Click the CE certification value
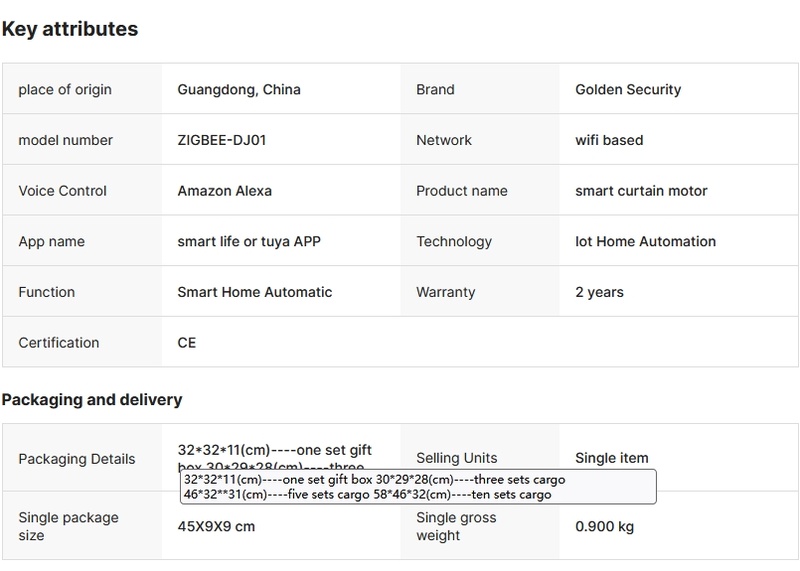 click(x=187, y=343)
